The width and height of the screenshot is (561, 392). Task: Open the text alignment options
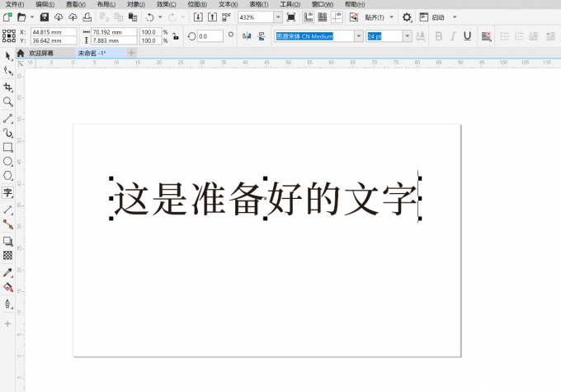click(487, 36)
